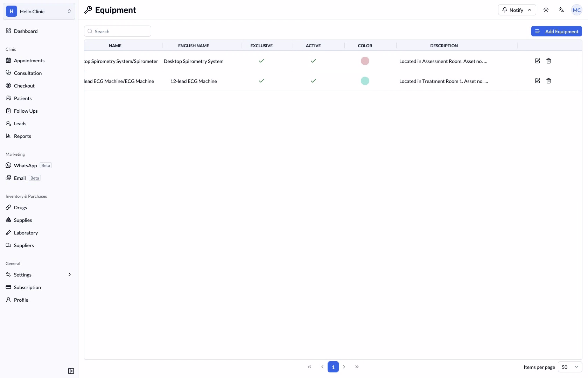
Task: Click the Add Equipment button
Action: pyautogui.click(x=556, y=31)
